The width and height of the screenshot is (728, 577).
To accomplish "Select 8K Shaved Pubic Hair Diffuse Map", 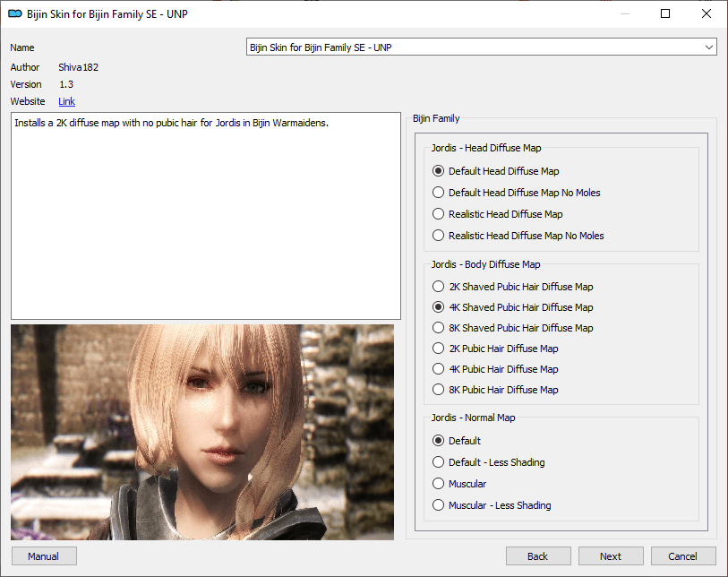I will tap(512, 328).
